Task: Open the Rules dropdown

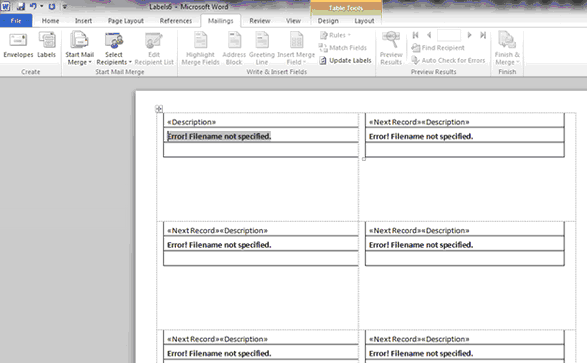Action: point(335,35)
